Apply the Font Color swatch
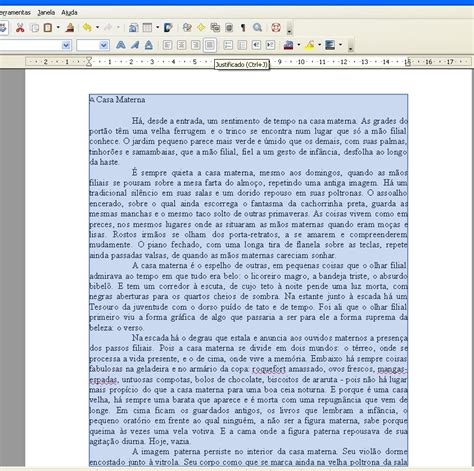The height and width of the screenshot is (471, 474). tap(289, 45)
